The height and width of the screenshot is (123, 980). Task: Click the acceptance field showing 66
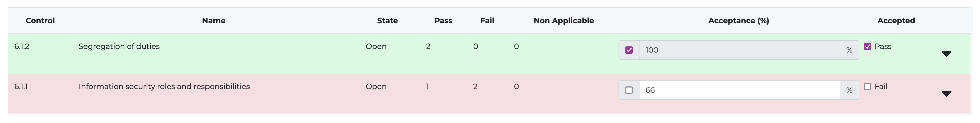[x=739, y=90]
